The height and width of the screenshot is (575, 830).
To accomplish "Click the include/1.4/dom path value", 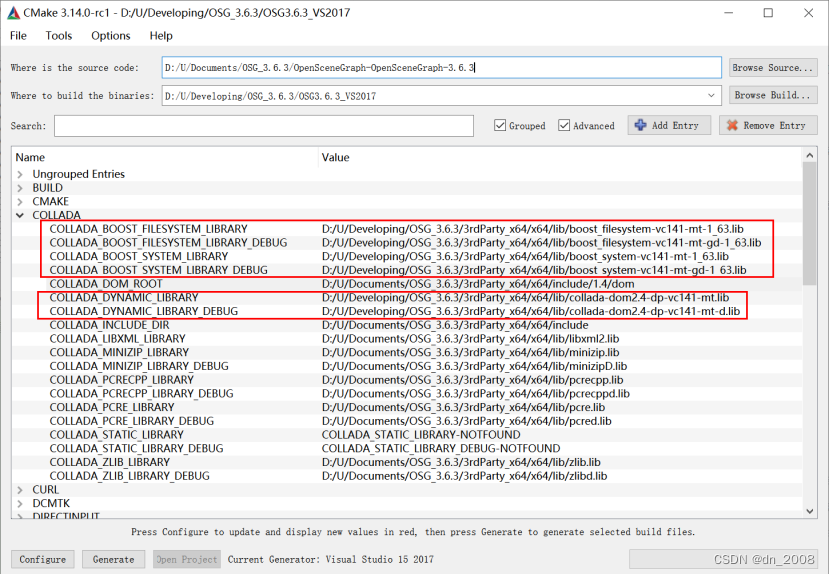I will pos(478,284).
